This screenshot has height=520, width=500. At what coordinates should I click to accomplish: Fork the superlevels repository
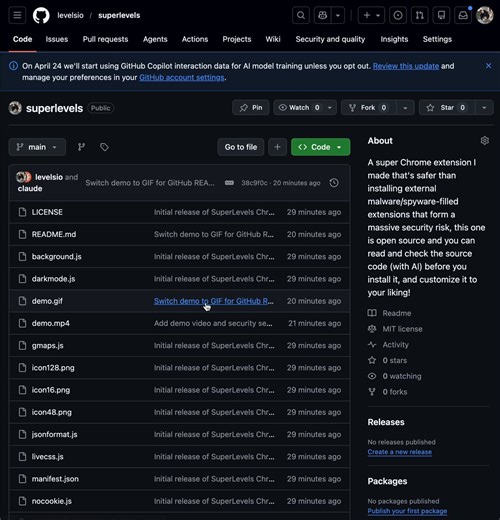[368, 108]
